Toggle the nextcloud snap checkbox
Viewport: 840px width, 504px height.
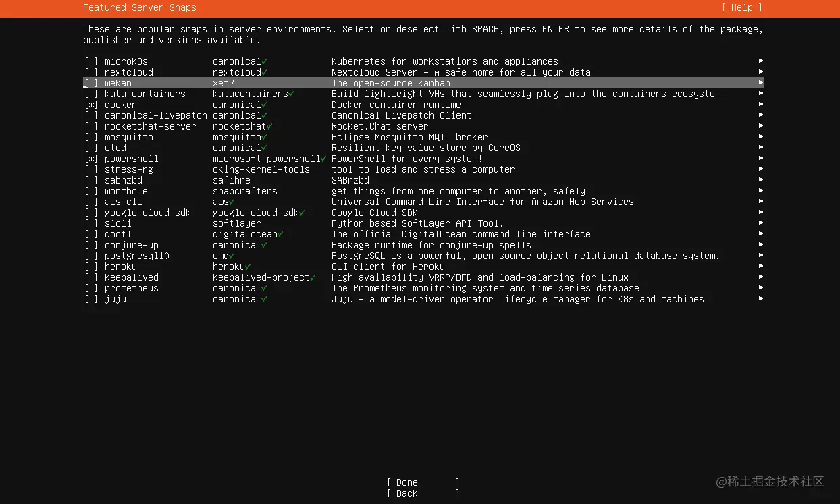[91, 72]
